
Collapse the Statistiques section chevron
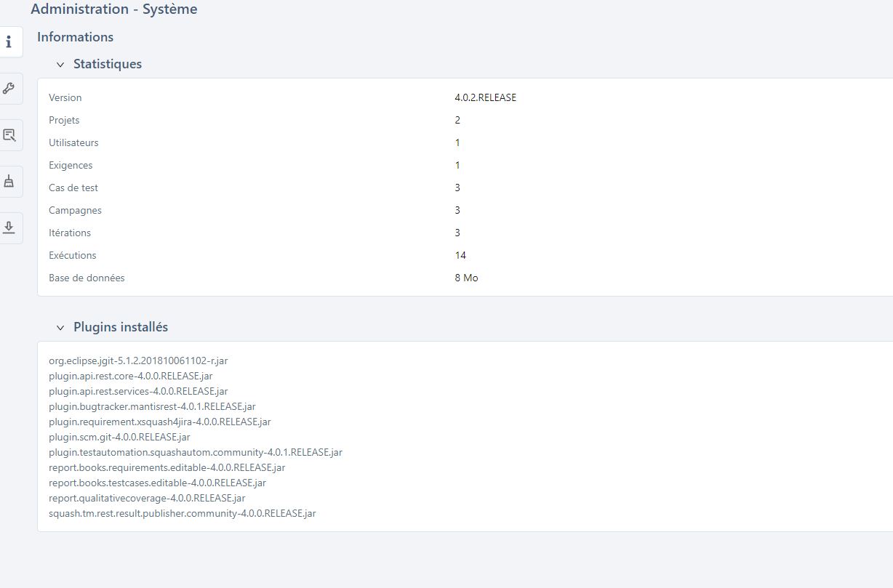[x=60, y=65]
